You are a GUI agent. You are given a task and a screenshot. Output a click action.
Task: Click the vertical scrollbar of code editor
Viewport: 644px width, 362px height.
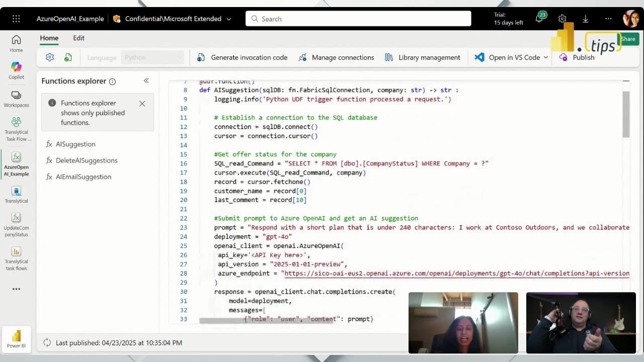coord(626,114)
